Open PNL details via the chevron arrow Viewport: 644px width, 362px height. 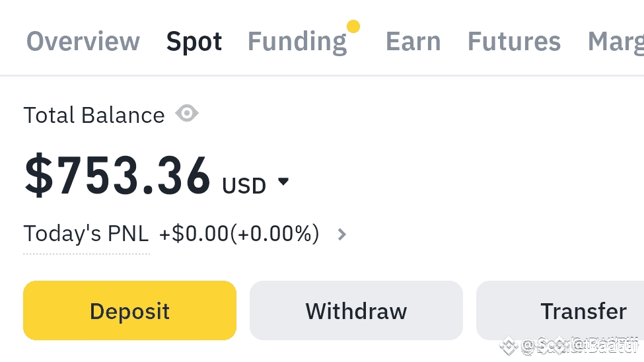point(341,234)
